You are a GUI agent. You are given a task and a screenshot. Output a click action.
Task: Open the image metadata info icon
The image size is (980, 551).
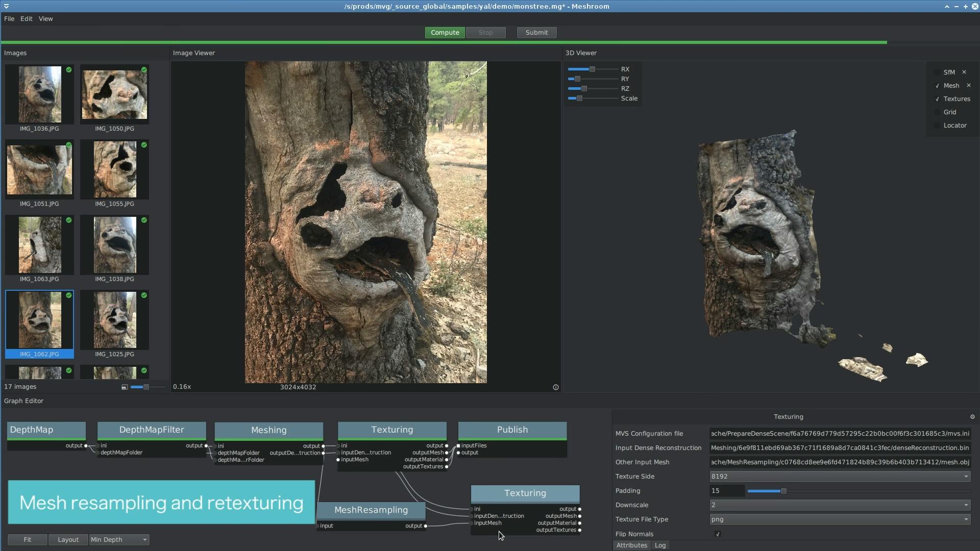coord(556,387)
